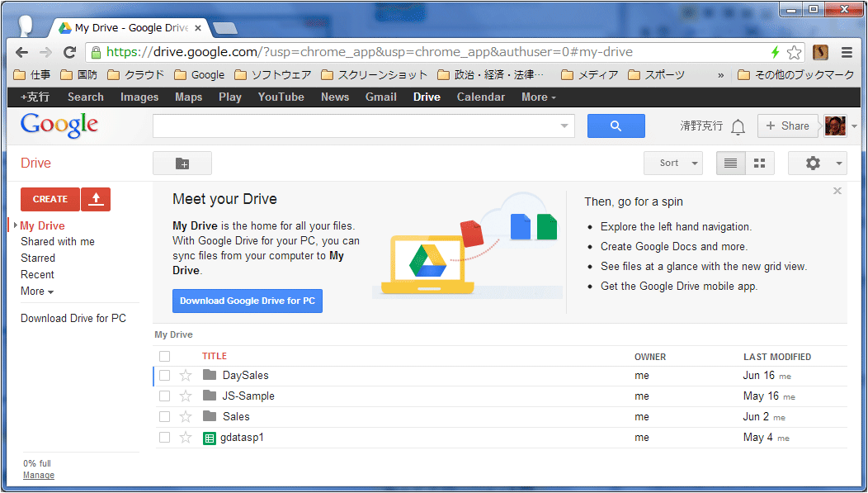The height and width of the screenshot is (493, 868).
Task: Open Gmail from the Google bar
Action: 381,97
